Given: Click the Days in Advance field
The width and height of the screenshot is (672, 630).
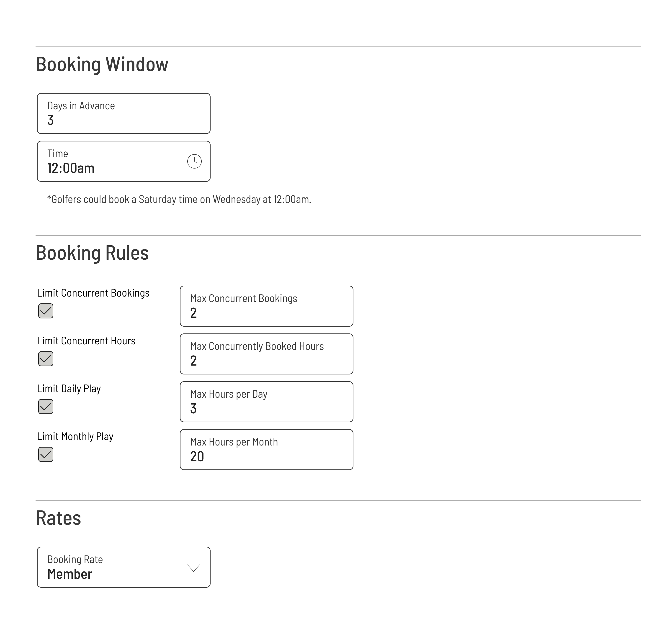Looking at the screenshot, I should pos(123,113).
